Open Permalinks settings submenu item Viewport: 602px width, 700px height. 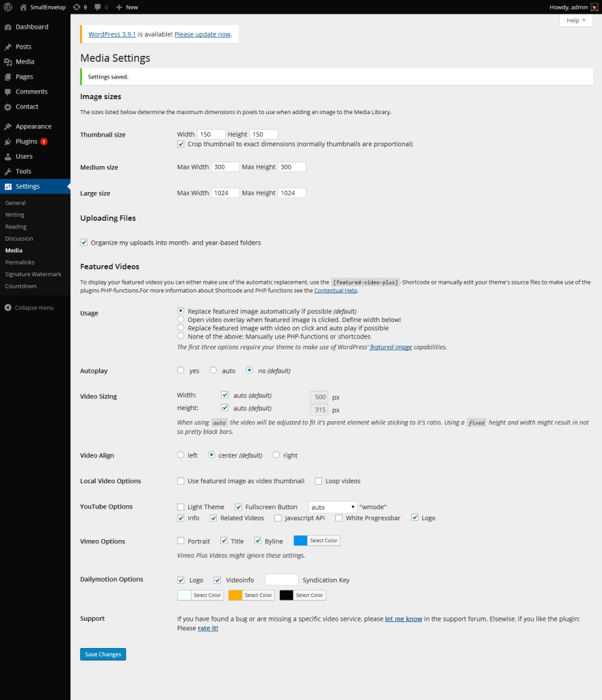tap(20, 262)
